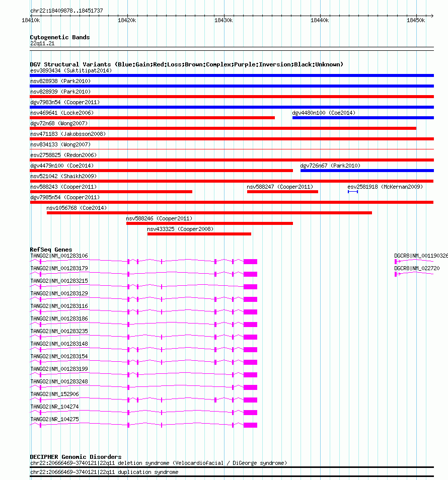
Task: Click the 18450k ruler tick label
Action: [416, 21]
